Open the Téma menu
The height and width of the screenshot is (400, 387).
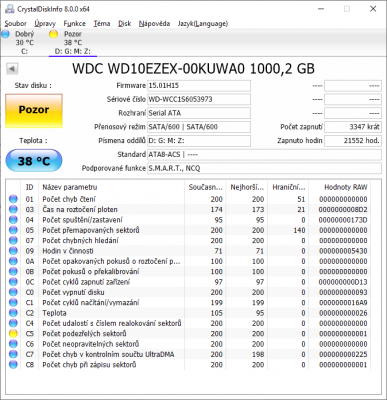click(x=102, y=24)
